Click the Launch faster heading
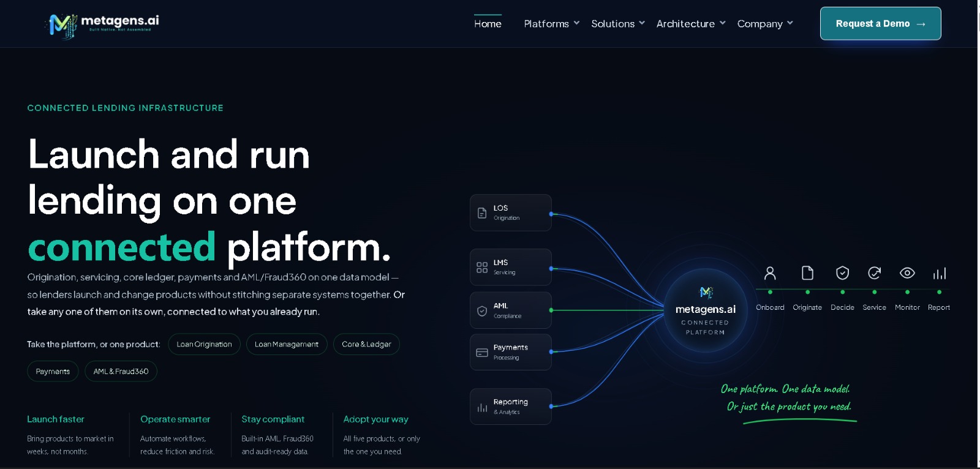The image size is (980, 469). point(56,419)
